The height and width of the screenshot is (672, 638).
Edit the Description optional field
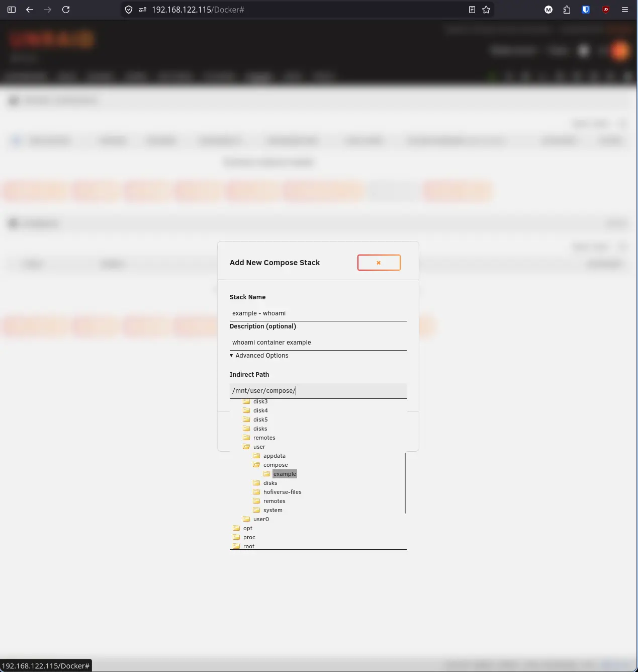(x=318, y=343)
